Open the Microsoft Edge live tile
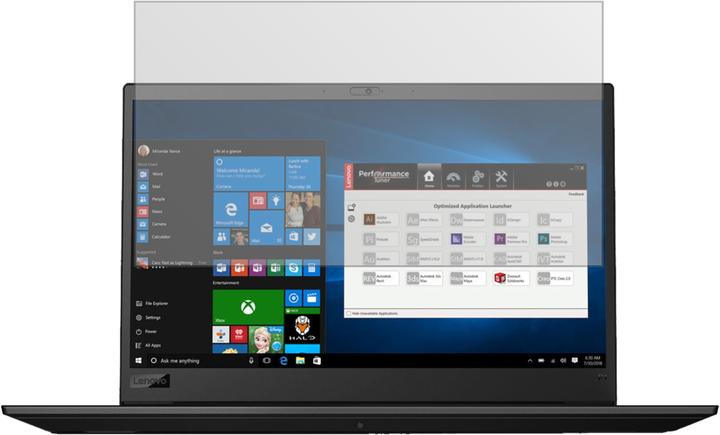 [x=231, y=209]
